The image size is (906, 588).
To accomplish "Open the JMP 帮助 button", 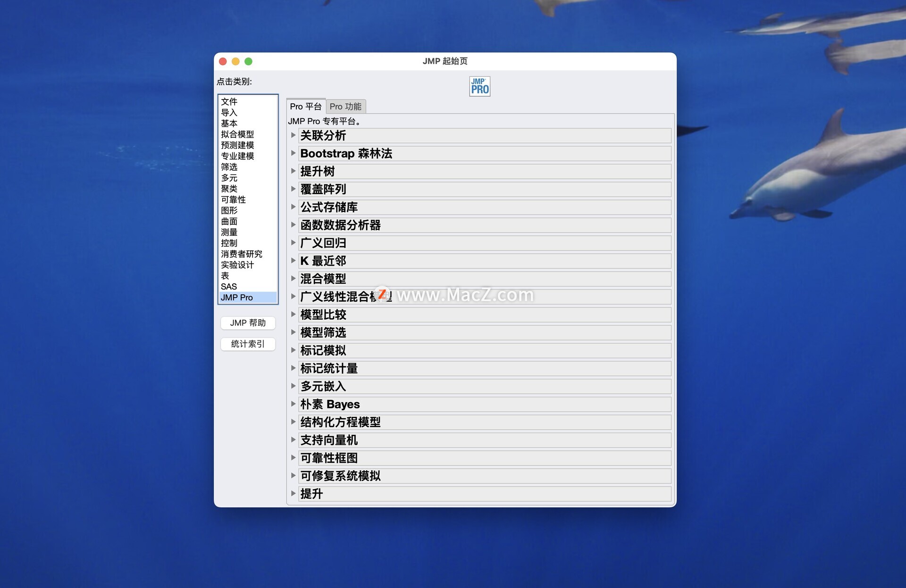I will [x=248, y=323].
